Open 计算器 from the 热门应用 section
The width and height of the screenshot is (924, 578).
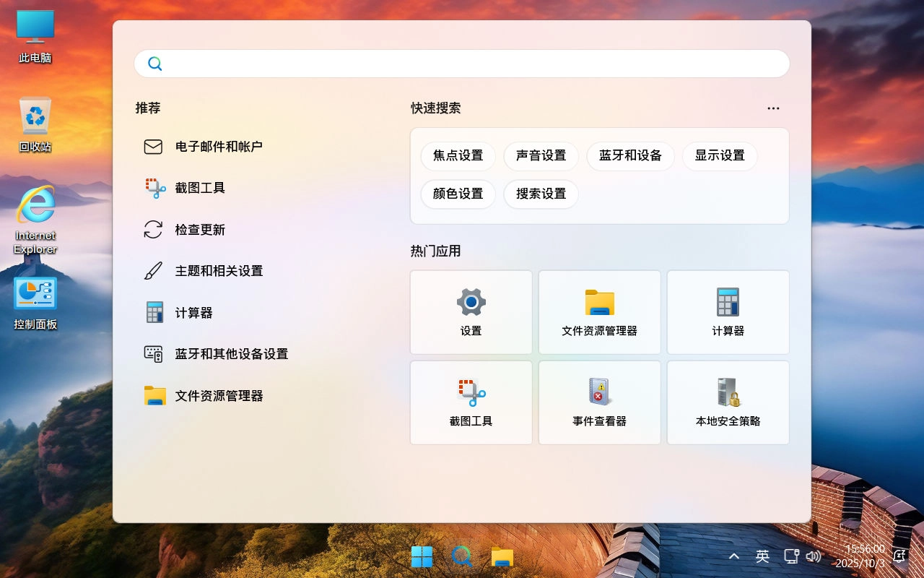728,312
